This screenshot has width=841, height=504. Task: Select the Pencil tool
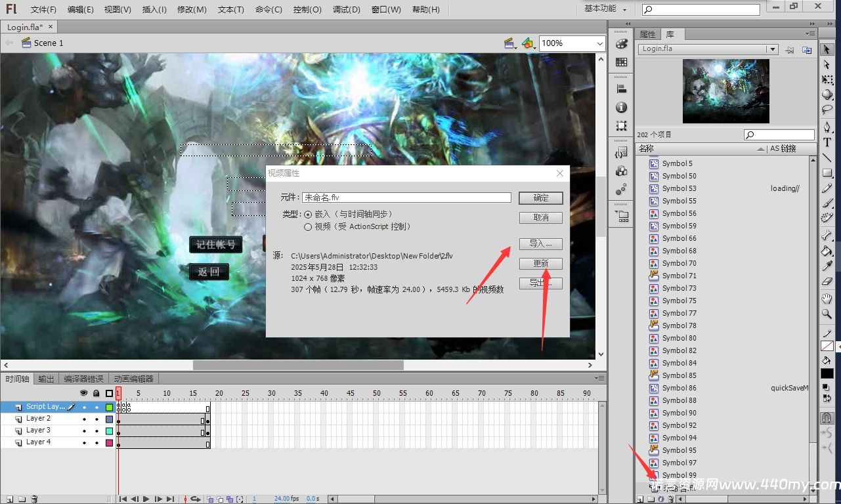pos(827,188)
